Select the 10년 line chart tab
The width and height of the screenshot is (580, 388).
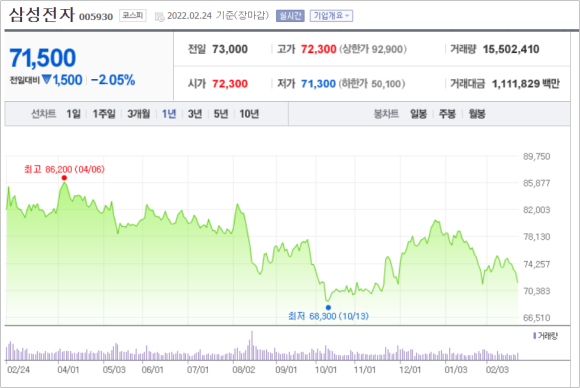pyautogui.click(x=249, y=114)
